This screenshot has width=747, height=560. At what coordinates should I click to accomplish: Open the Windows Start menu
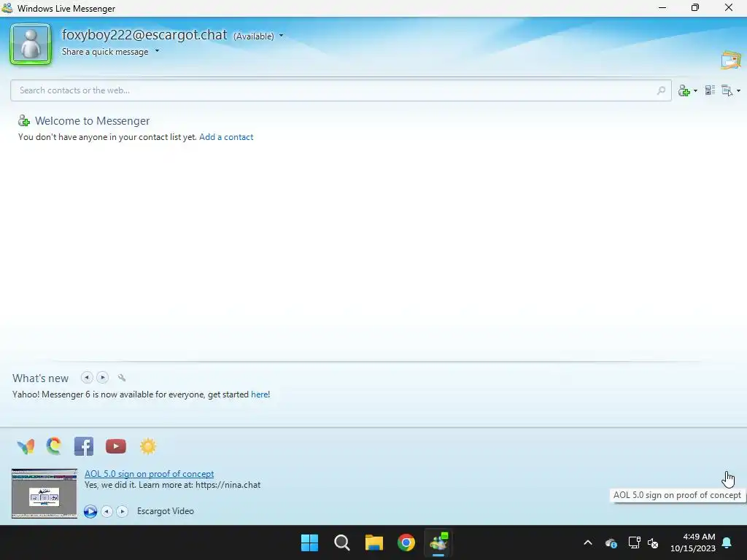click(x=309, y=542)
